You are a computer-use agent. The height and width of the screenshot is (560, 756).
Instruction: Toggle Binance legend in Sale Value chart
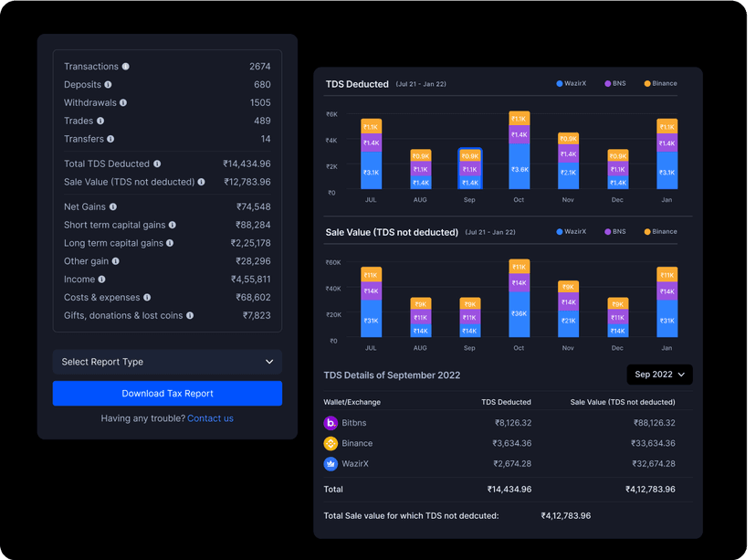659,232
